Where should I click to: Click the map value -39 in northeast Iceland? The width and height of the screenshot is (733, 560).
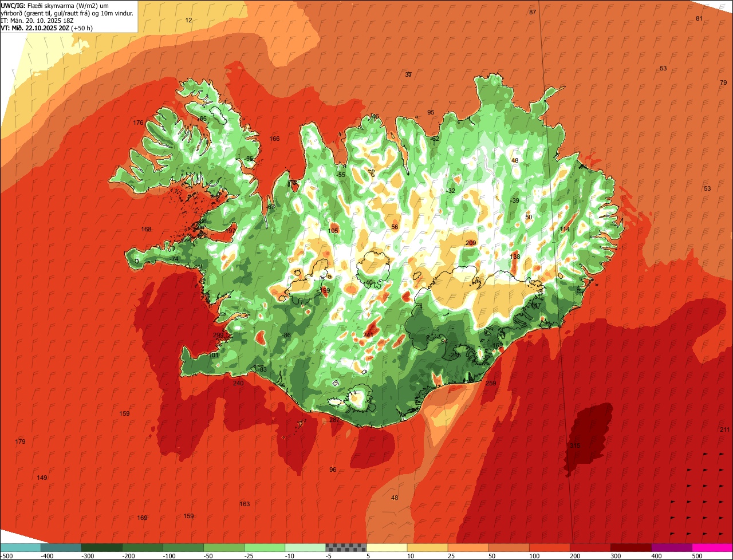(x=514, y=200)
